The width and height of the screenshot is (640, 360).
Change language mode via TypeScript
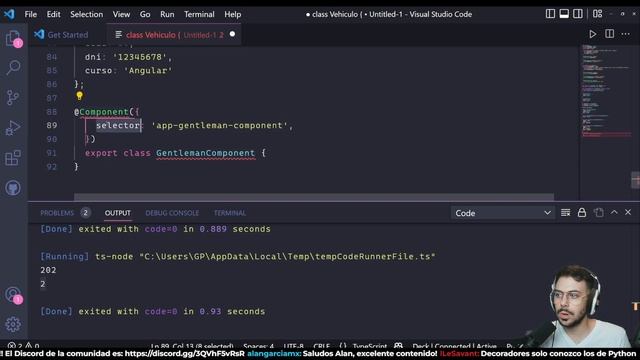pyautogui.click(x=369, y=346)
